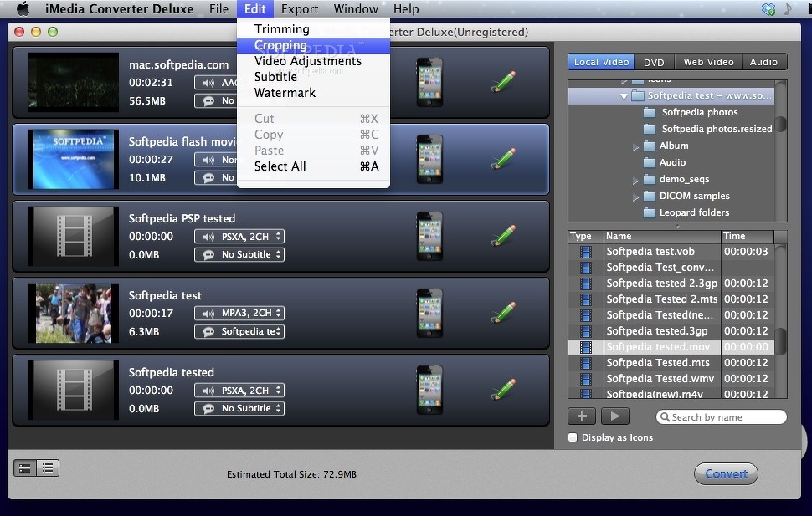Sort the file list by Time column
812x516 pixels.
[748, 237]
